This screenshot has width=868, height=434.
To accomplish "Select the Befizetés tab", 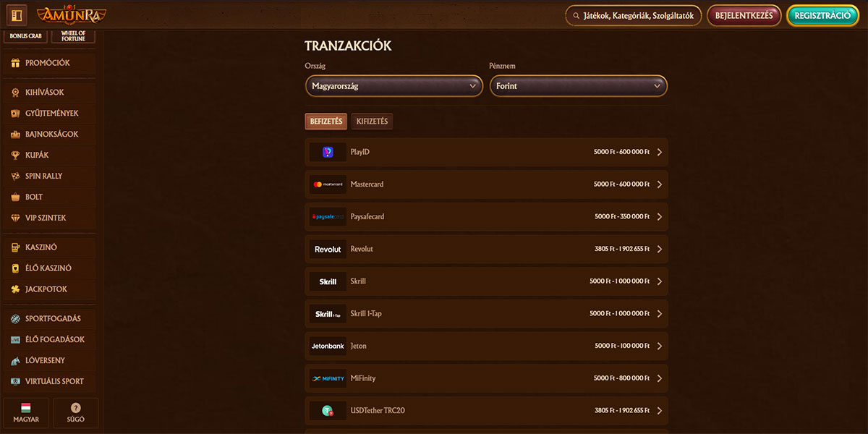I will click(x=326, y=122).
